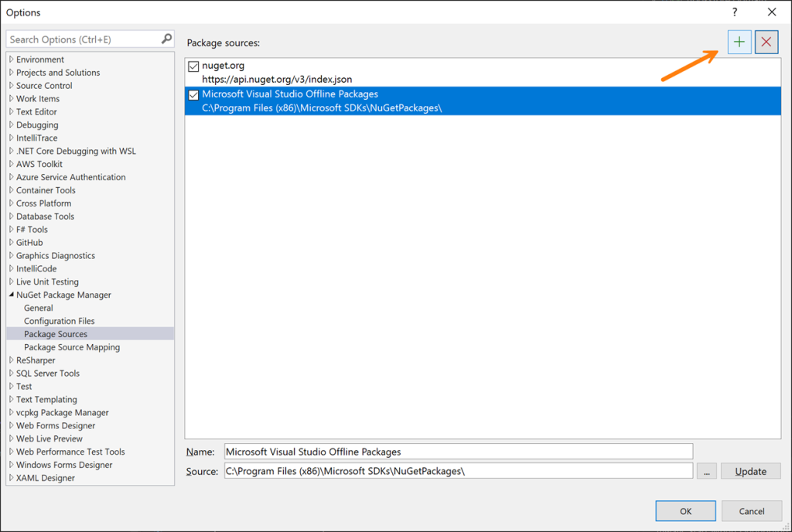The image size is (792, 532).
Task: Expand the Debugging node
Action: click(11, 124)
